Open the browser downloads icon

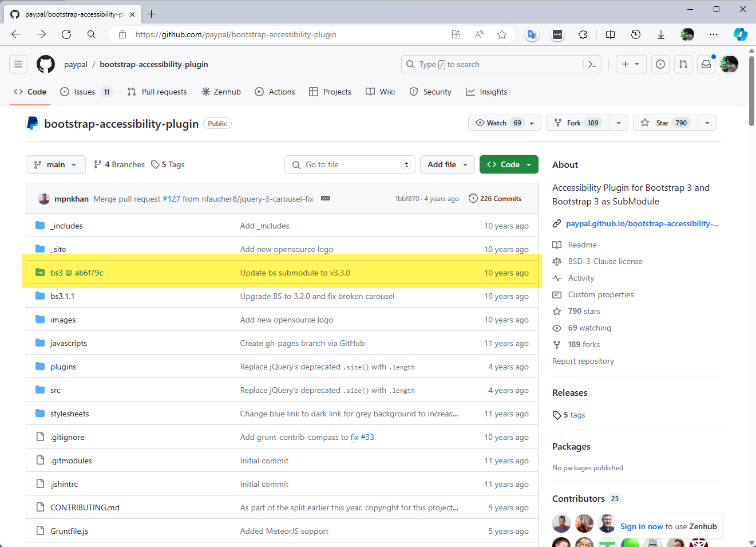660,34
